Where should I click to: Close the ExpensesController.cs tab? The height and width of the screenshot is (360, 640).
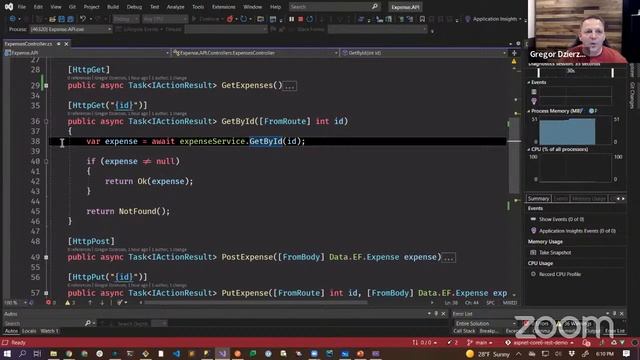[66, 44]
